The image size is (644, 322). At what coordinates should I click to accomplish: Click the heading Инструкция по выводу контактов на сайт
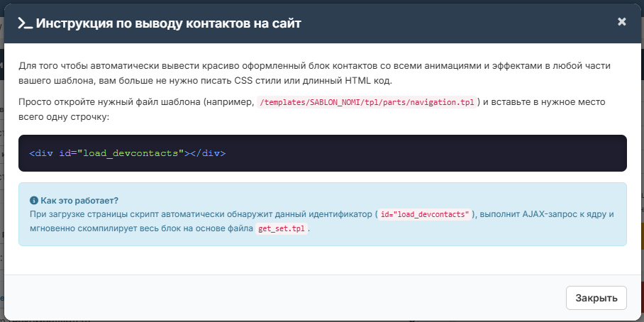(x=168, y=23)
